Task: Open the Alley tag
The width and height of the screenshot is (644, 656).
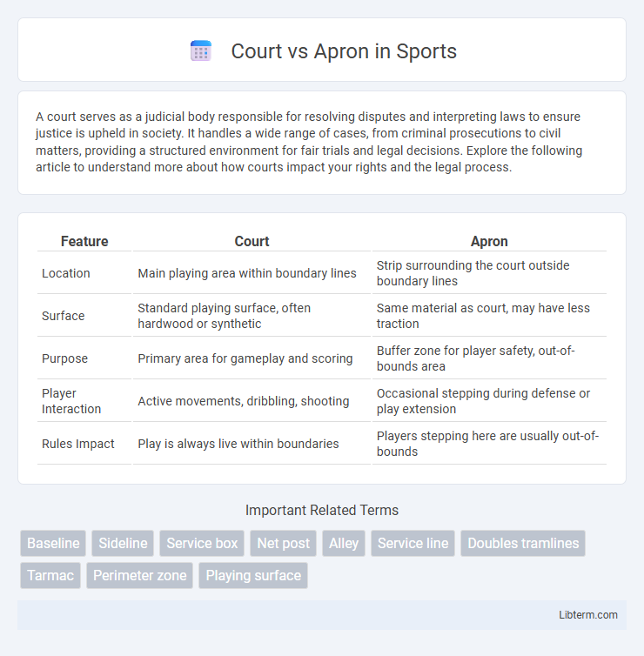Action: pos(344,543)
